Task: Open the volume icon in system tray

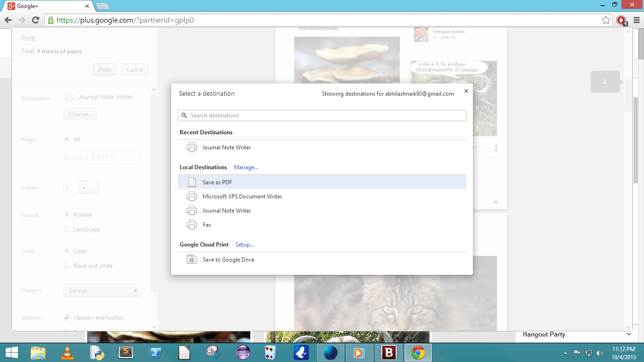Action: [x=600, y=353]
